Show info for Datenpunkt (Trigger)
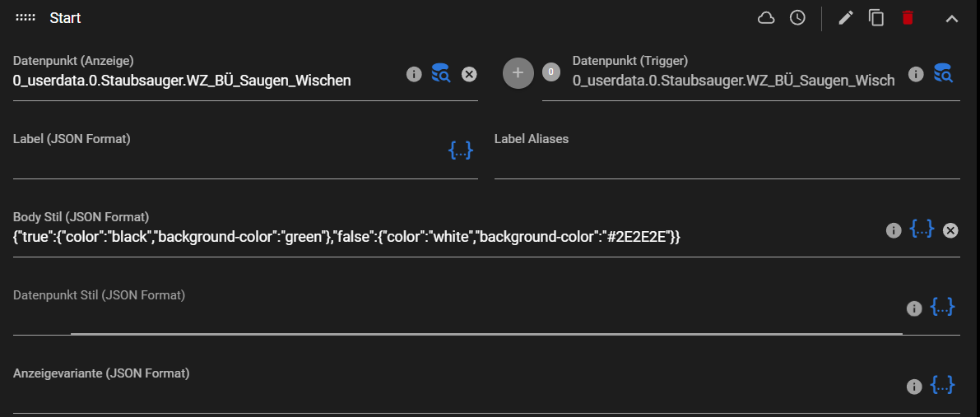 tap(916, 75)
